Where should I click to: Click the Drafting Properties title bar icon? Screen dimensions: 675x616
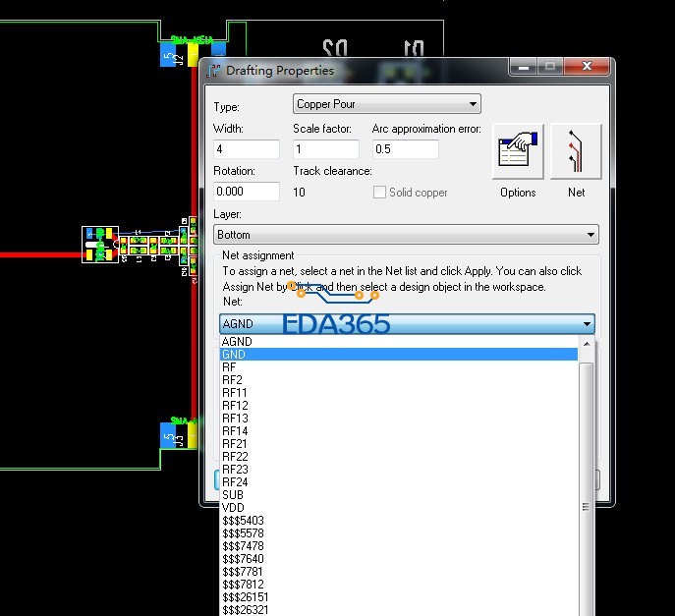click(213, 71)
